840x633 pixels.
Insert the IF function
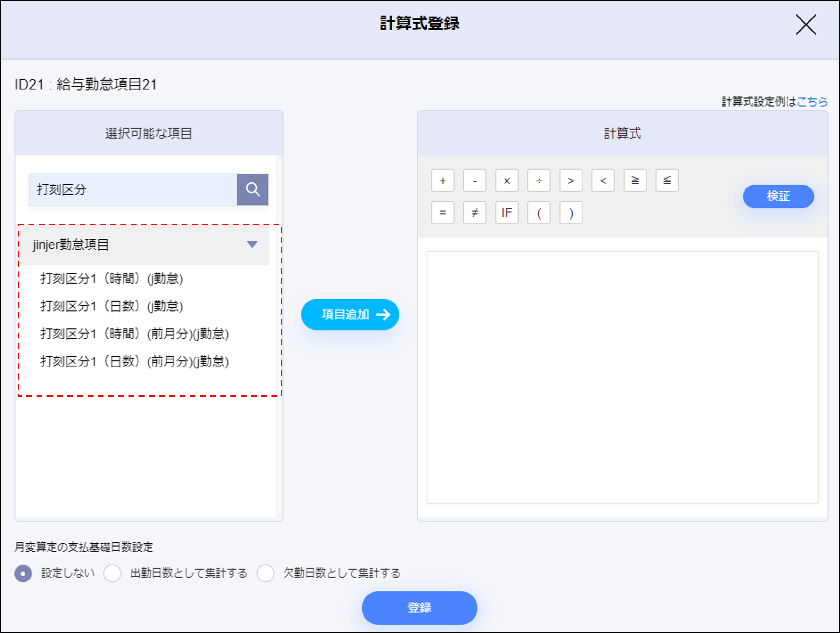(x=507, y=213)
